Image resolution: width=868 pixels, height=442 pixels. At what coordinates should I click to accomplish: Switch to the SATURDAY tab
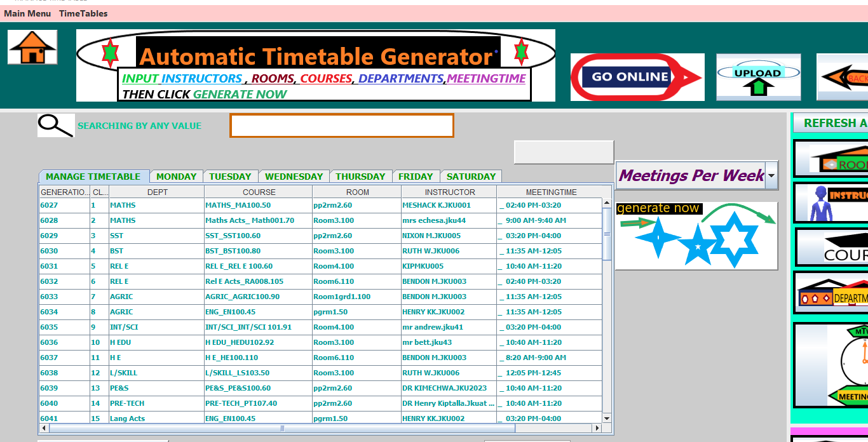(x=471, y=177)
